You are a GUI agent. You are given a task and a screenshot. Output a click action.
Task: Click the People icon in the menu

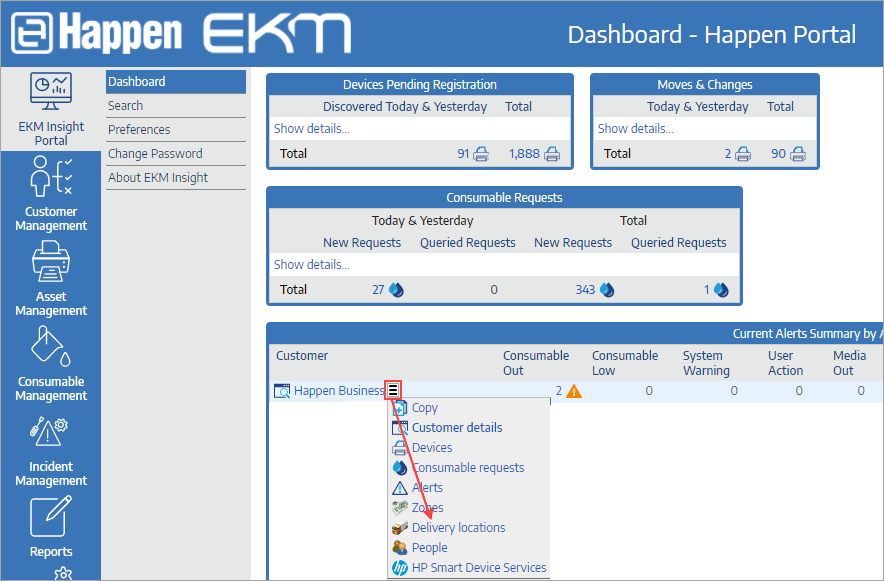coord(400,548)
